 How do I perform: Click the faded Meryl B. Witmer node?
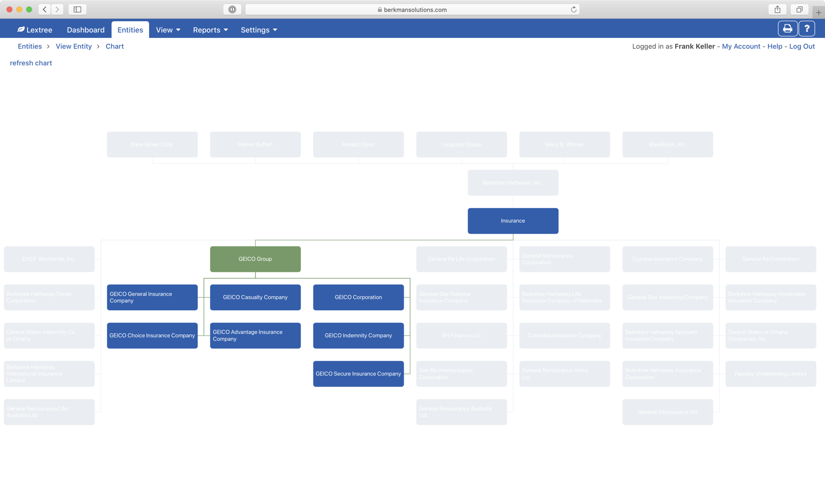[565, 144]
